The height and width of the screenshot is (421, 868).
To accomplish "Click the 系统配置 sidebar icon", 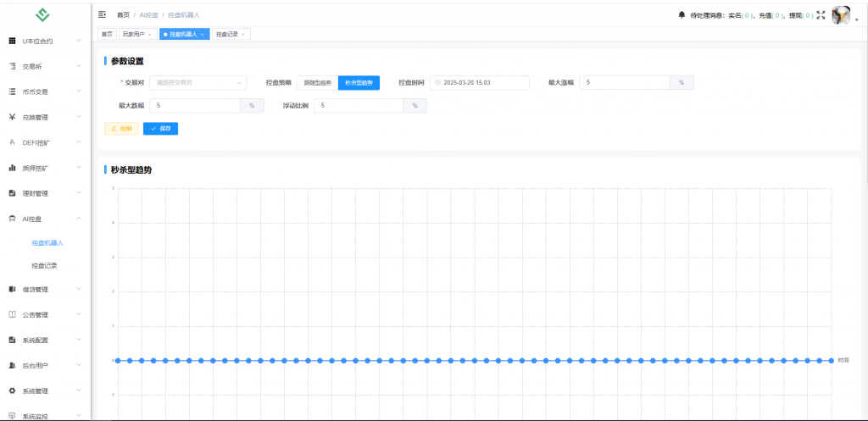I will 12,341.
